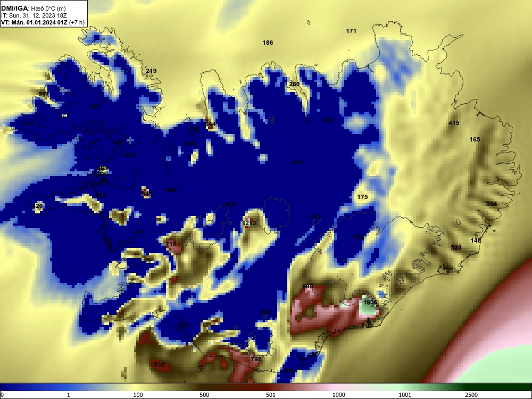Click the 'DMI/IGA: Hæð 0°C (m)' title
This screenshot has width=532, height=399.
pyautogui.click(x=33, y=9)
